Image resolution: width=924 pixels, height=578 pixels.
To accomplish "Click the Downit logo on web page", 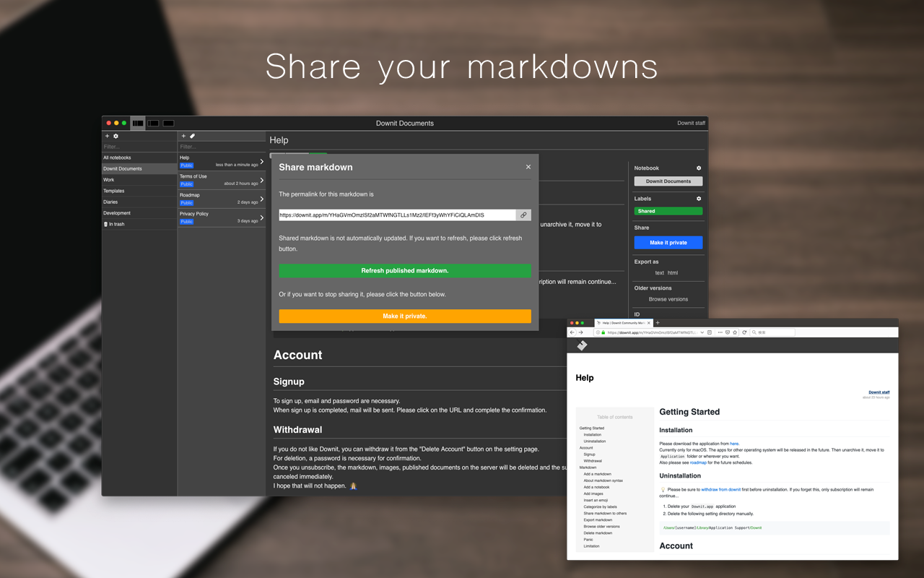I will pos(582,345).
